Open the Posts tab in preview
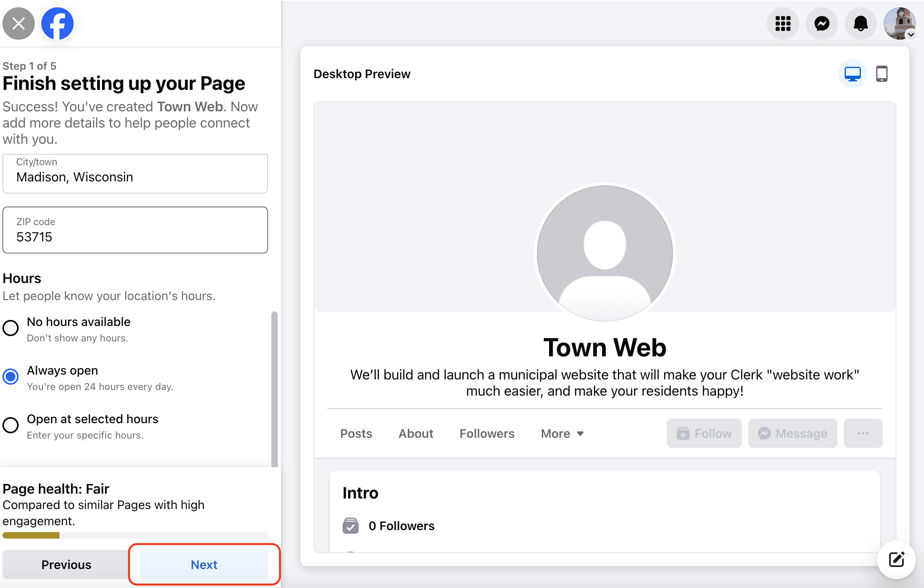This screenshot has width=924, height=588. click(x=356, y=433)
